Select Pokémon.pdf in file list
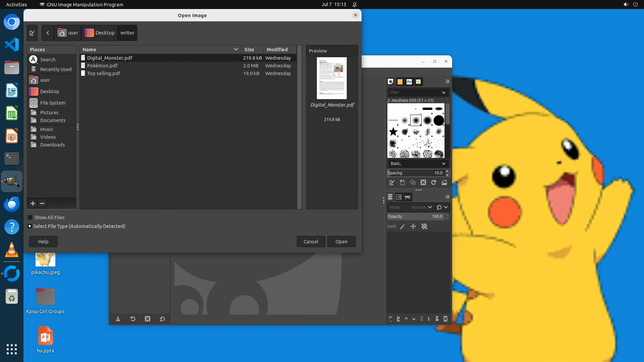This screenshot has height=362, width=644. pyautogui.click(x=102, y=66)
